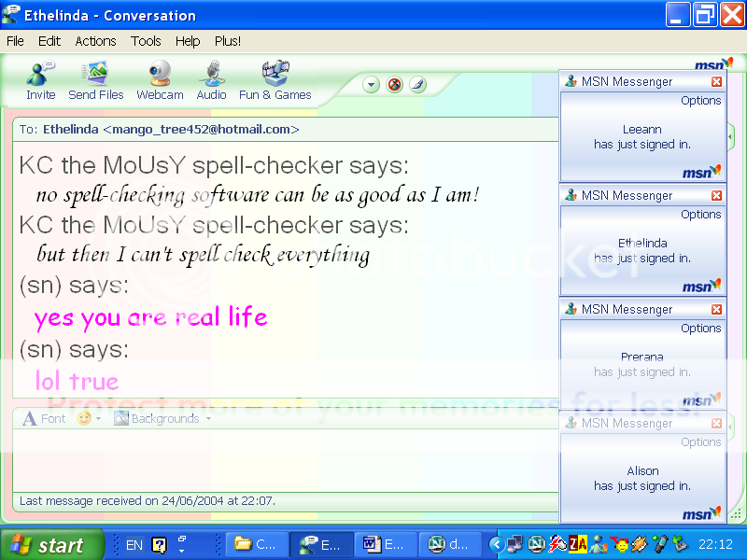The image size is (747, 560).
Task: Open the Actions menu
Action: point(95,41)
